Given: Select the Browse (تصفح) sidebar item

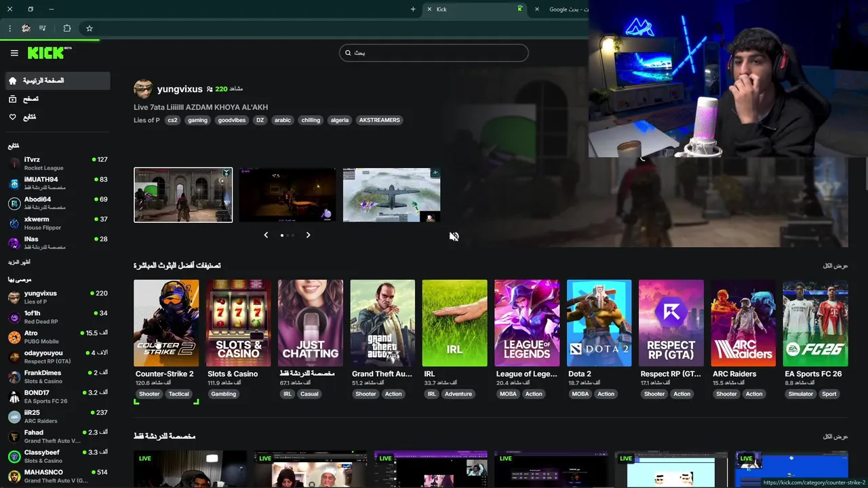Looking at the screenshot, I should pyautogui.click(x=58, y=99).
